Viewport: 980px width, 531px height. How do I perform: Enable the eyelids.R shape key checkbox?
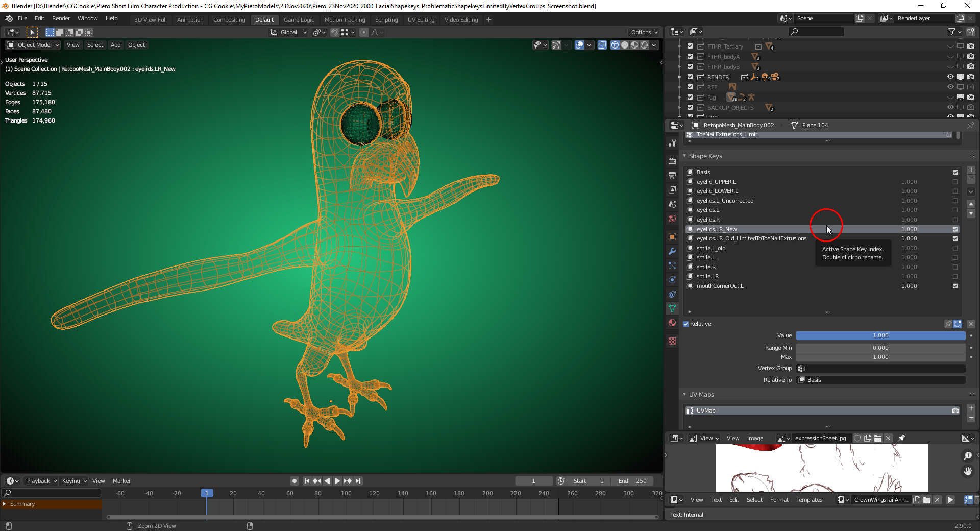955,220
